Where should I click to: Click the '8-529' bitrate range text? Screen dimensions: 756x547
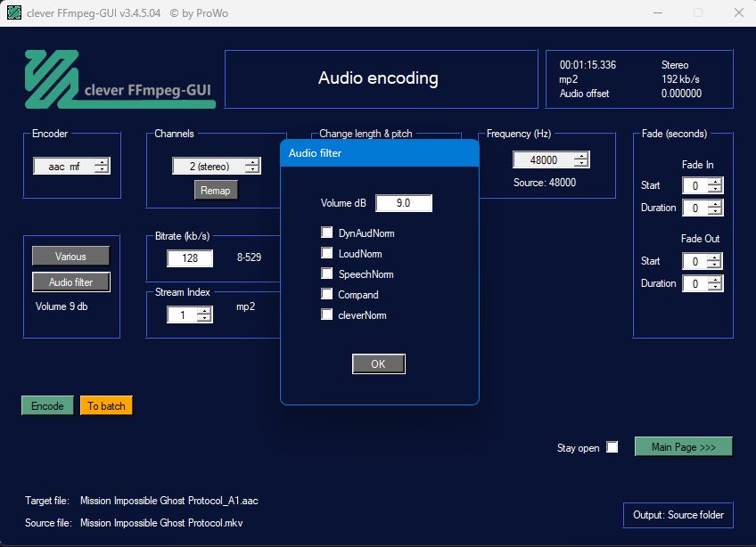coord(249,257)
